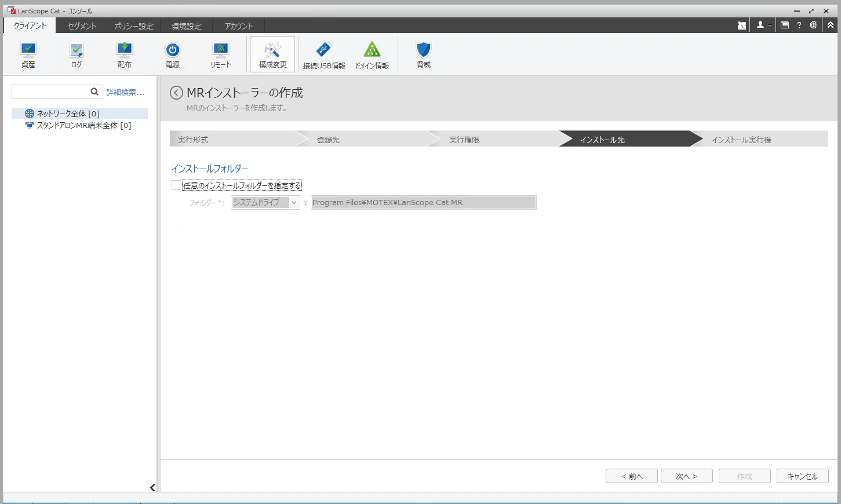The width and height of the screenshot is (841, 504).
Task: Open the 配布 (Distribution) toolbar icon
Action: 125,55
